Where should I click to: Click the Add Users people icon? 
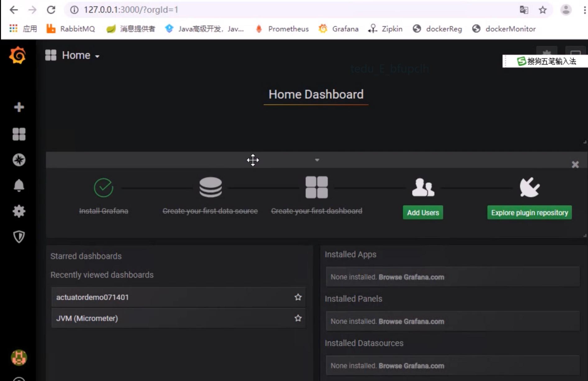point(423,187)
